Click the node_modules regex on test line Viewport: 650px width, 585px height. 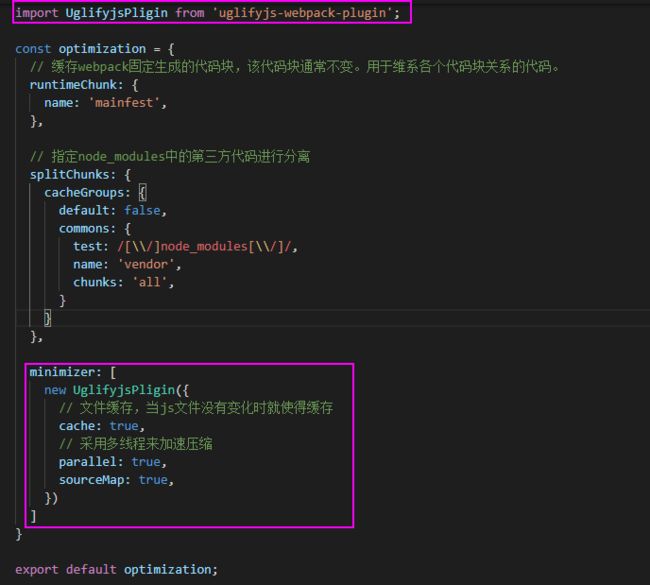[204, 246]
